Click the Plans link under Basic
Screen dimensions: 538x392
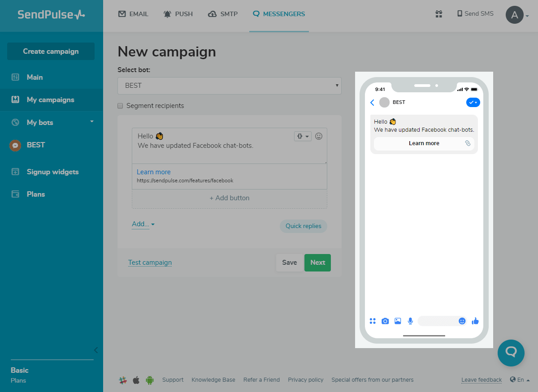(x=18, y=380)
